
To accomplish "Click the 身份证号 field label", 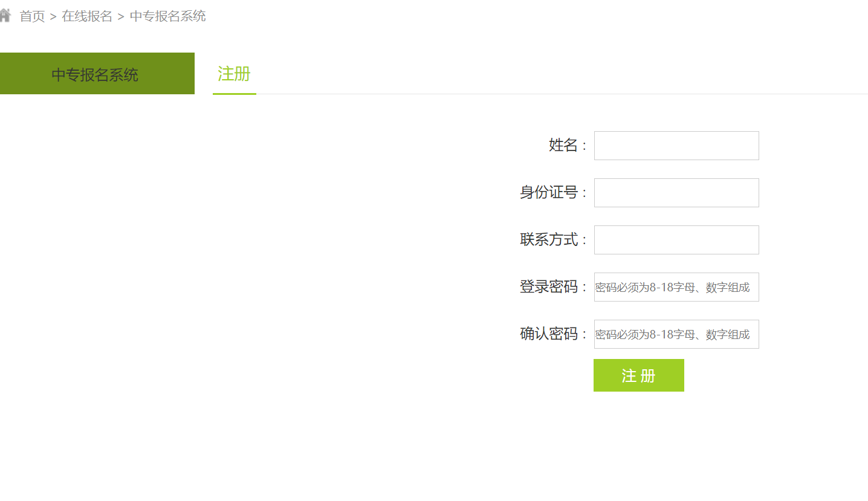I will pyautogui.click(x=549, y=192).
